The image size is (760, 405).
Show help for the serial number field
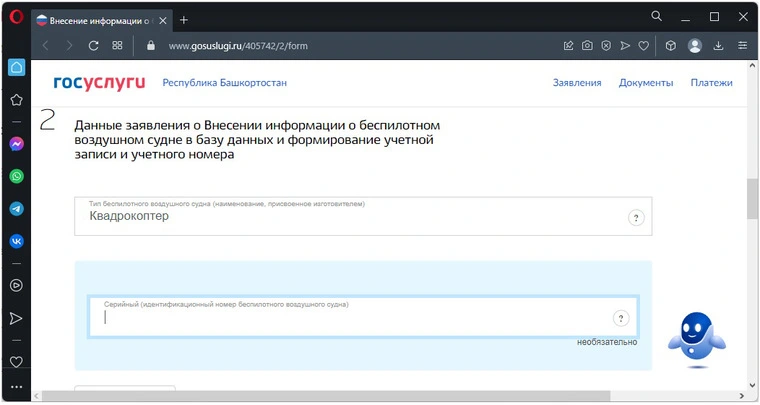620,318
